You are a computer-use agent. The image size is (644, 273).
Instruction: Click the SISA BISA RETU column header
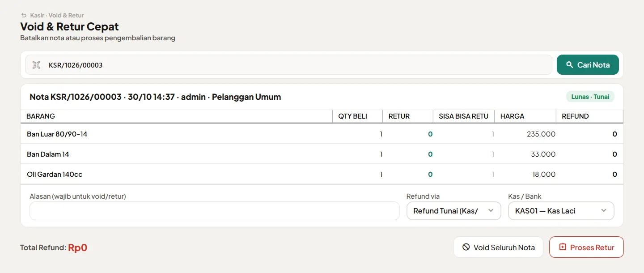pyautogui.click(x=464, y=116)
